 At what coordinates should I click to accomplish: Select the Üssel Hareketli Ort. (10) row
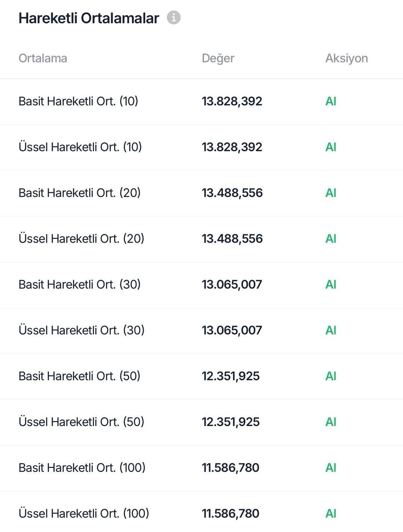point(80,147)
